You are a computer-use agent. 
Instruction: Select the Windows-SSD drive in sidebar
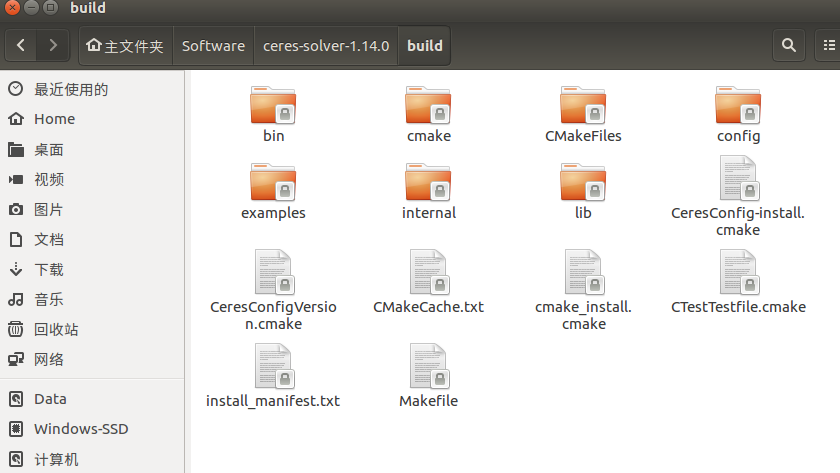pos(92,429)
